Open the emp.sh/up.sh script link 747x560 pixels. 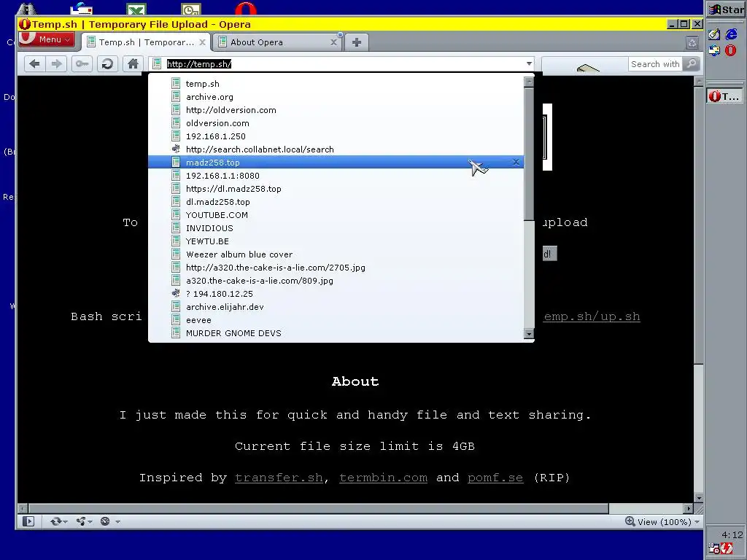click(592, 316)
